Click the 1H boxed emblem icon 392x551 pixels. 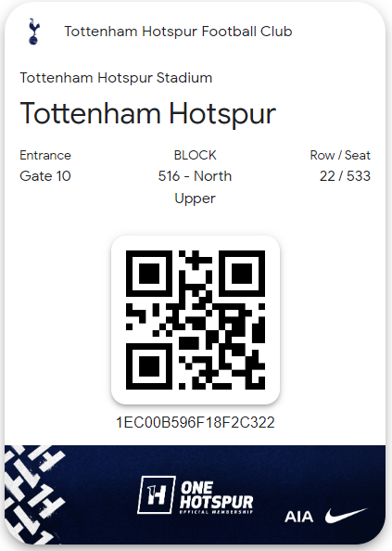[157, 494]
